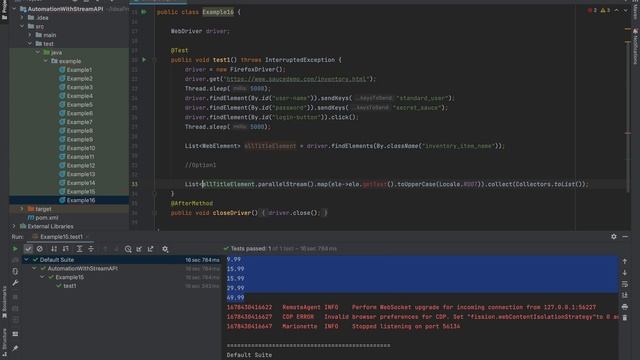The image size is (640, 360).
Task: Run class Example16 from gutter arrow
Action: coord(144,12)
